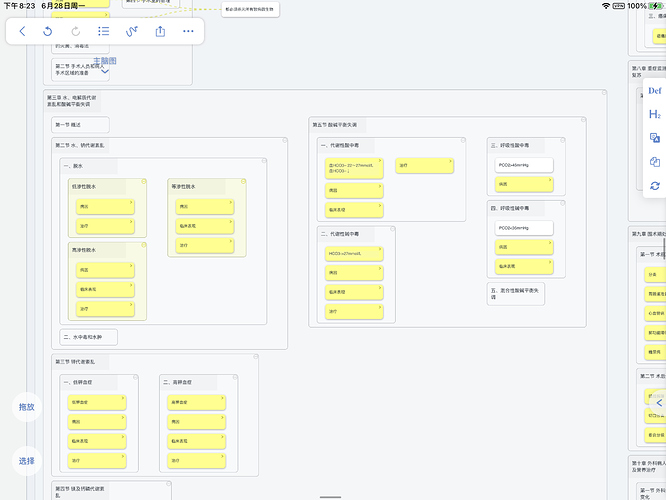Click the 二、高钾血症 title label
The width and height of the screenshot is (666, 500).
click(178, 382)
